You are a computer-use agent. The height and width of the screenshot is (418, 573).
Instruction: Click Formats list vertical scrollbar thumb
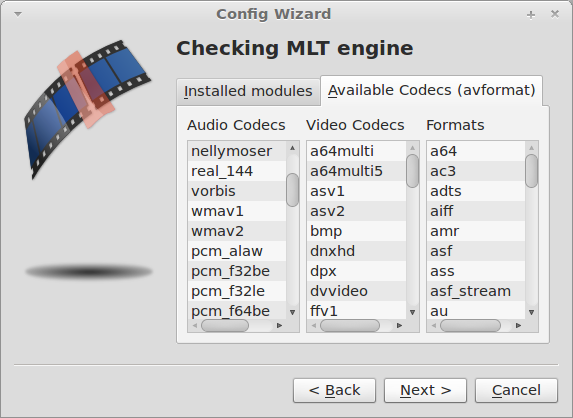tap(532, 171)
